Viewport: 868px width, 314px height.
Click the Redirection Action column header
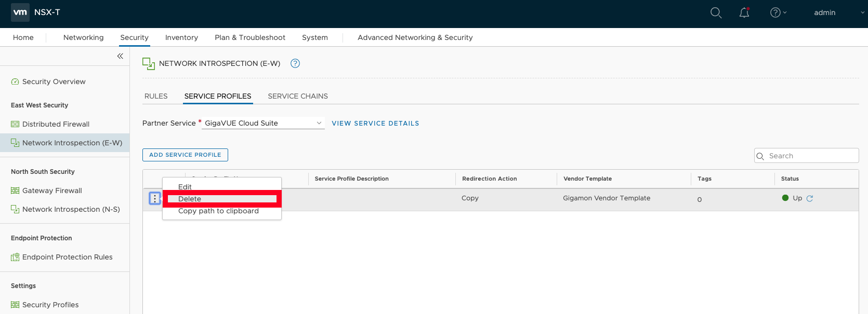(x=490, y=179)
